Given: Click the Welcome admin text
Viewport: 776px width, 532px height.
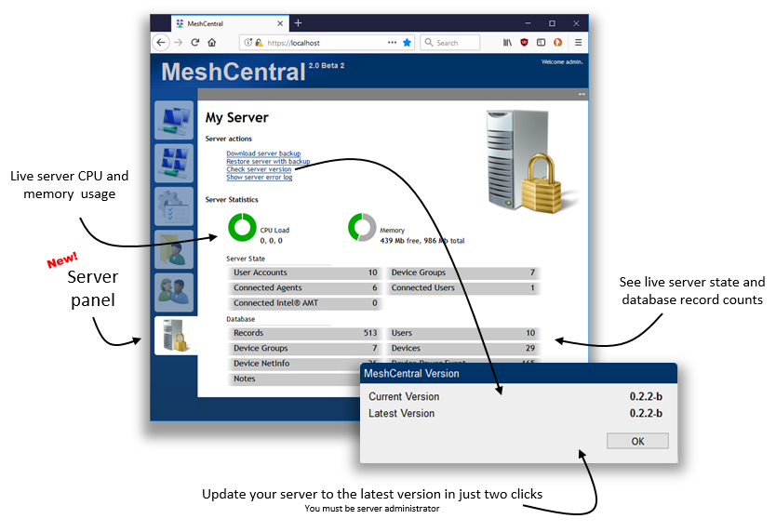Looking at the screenshot, I should click(562, 62).
